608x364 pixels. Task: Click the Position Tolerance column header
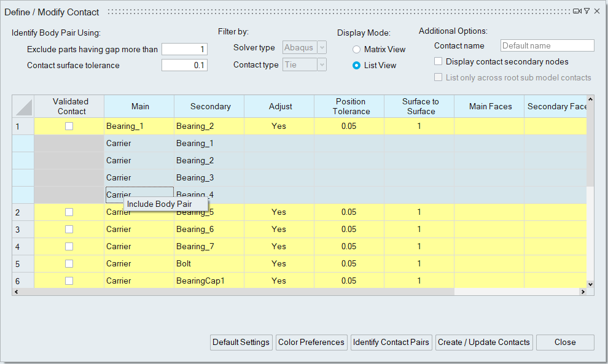click(349, 106)
